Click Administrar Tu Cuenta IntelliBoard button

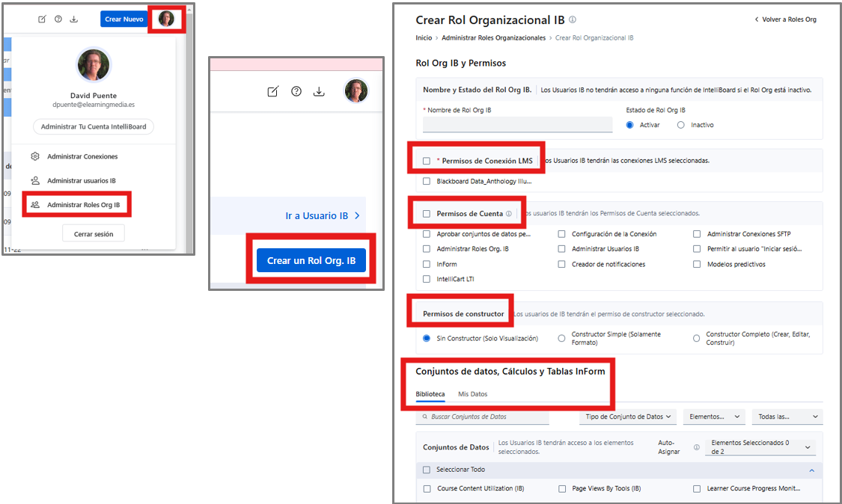pos(94,126)
